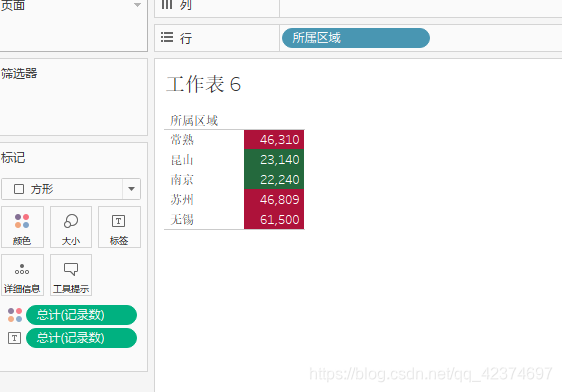This screenshot has height=392, width=562.
Task: Click the red 61,500 cell for 无锡
Action: coord(274,219)
